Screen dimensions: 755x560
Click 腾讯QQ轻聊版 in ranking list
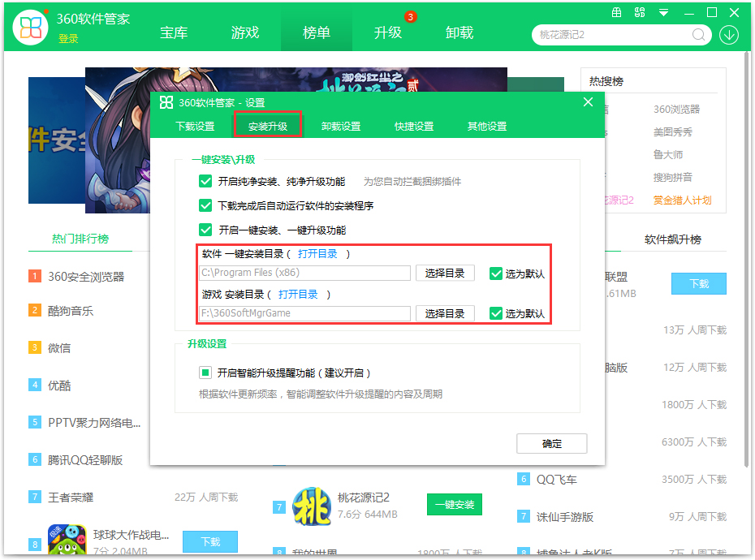click(85, 460)
